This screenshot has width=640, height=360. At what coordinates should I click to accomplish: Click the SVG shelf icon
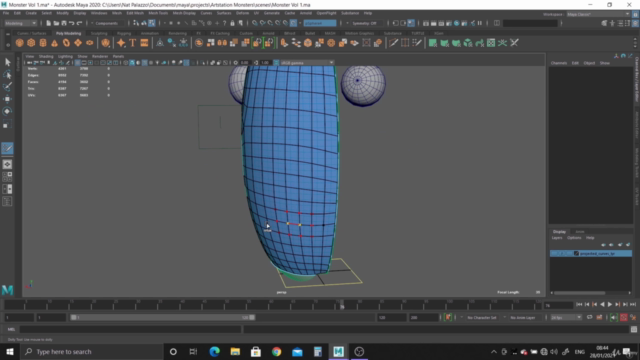pyautogui.click(x=144, y=43)
